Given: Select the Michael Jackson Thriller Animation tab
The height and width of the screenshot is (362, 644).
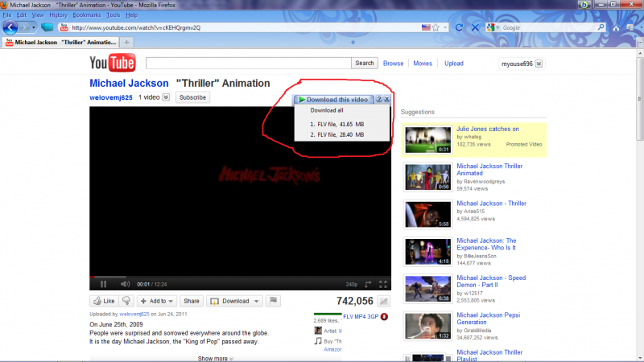Looking at the screenshot, I should click(60, 43).
